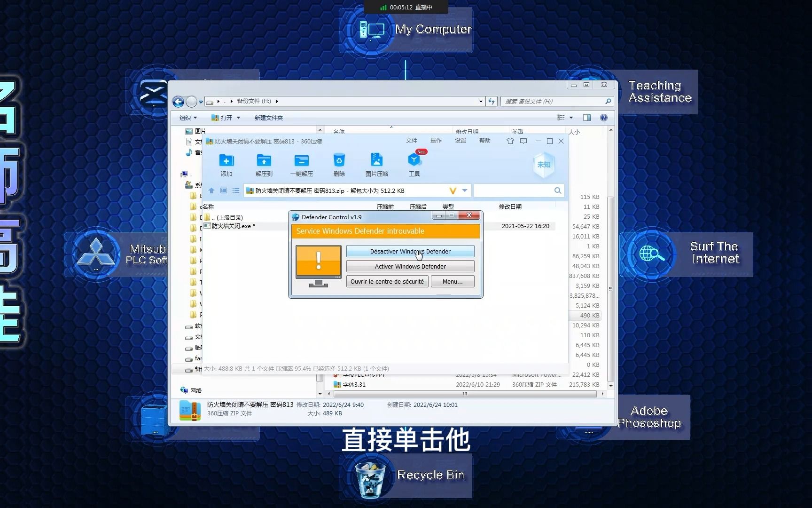
Task: Open the 帮助 menu in 360压缩
Action: [x=485, y=141]
